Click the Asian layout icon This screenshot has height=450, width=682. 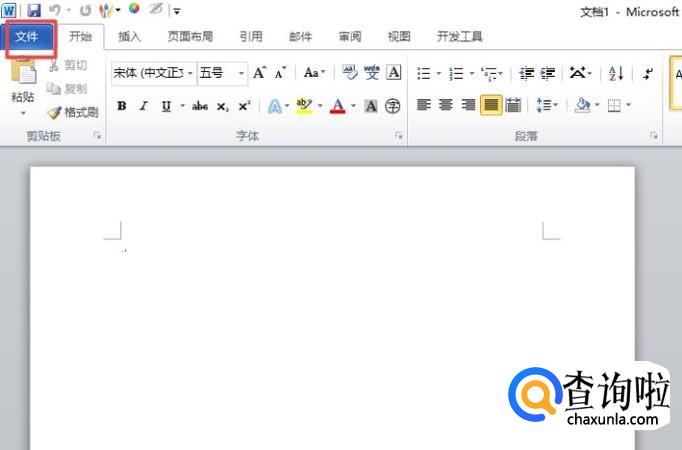578,72
